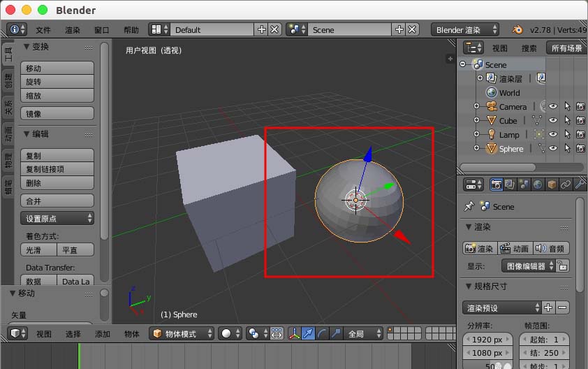Image resolution: width=588 pixels, height=369 pixels.
Task: Open the pivot point selector icon
Action: (x=258, y=333)
